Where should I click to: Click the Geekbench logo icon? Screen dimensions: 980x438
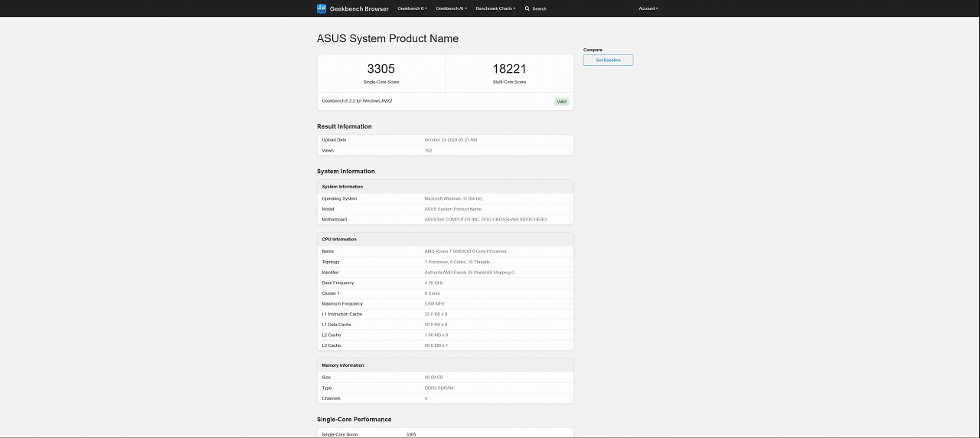click(322, 8)
